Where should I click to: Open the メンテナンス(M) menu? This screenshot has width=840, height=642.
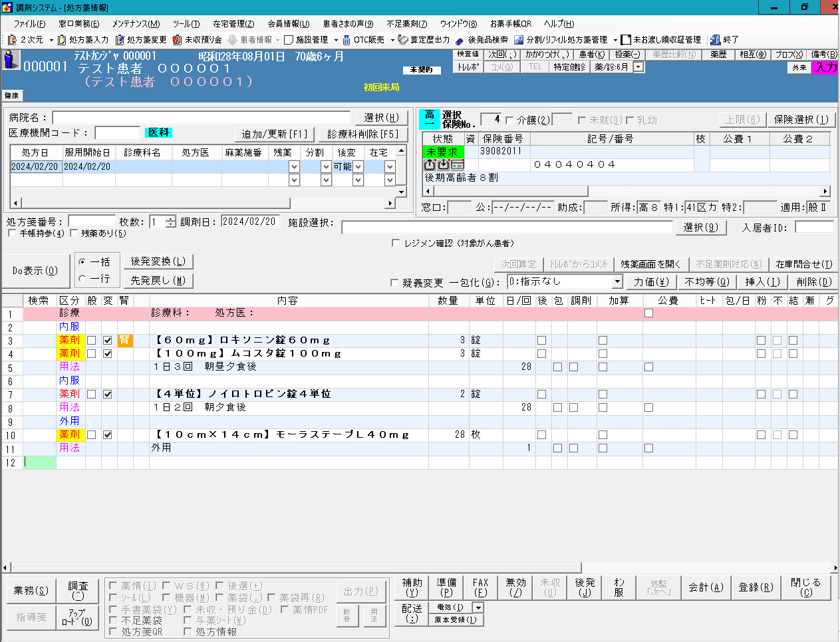136,24
